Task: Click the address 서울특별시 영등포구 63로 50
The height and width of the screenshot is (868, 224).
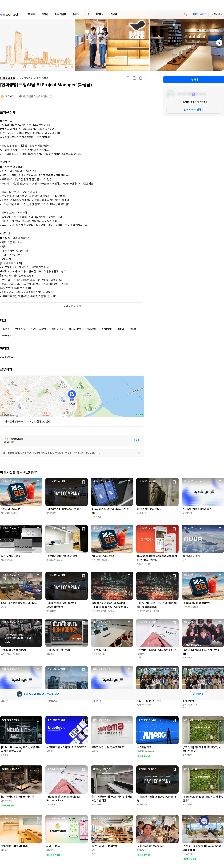Action: pos(27,422)
